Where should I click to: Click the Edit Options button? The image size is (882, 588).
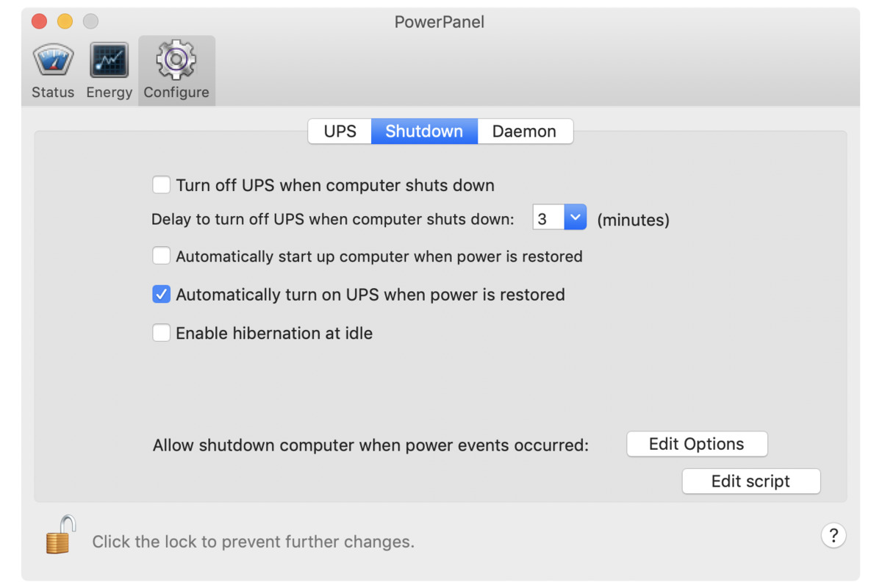tap(696, 444)
